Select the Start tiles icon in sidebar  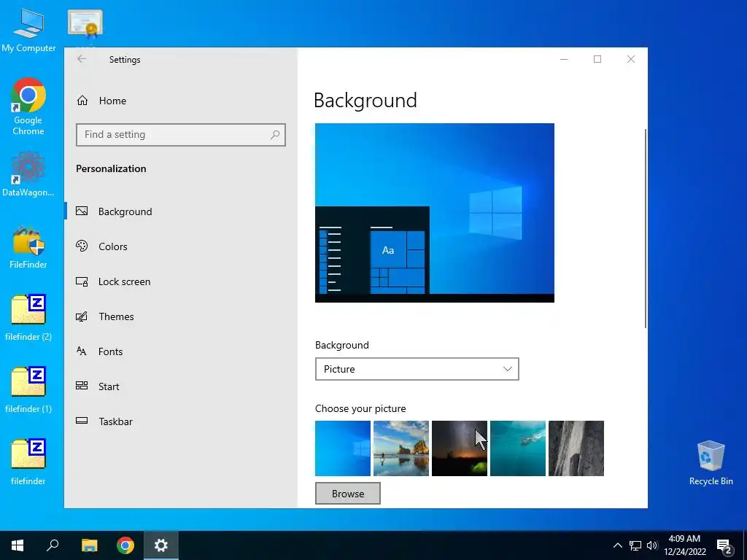click(x=82, y=386)
